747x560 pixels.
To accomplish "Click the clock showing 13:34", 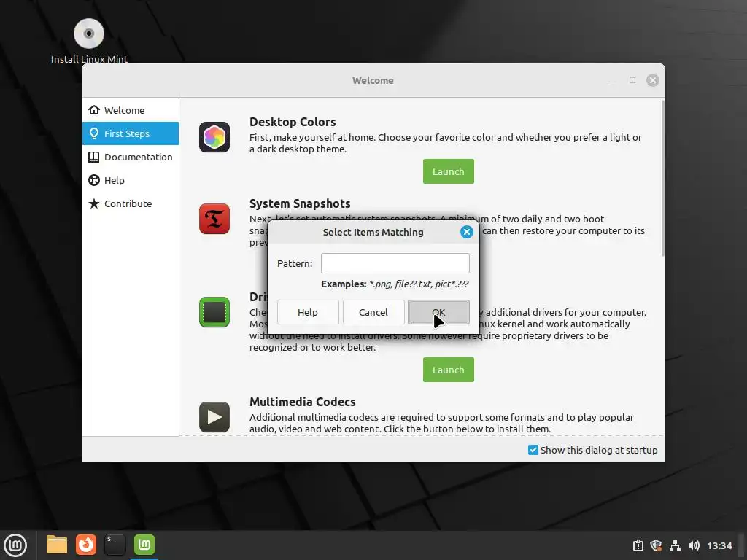I will click(719, 545).
